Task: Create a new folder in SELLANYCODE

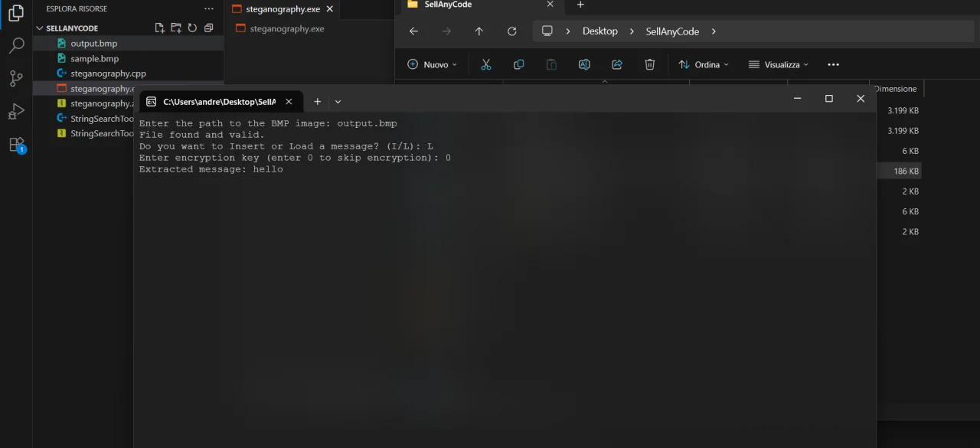Action: tap(176, 28)
